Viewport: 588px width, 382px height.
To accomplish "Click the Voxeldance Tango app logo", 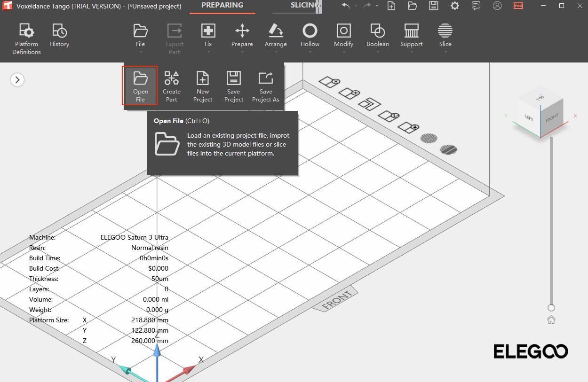I will point(8,6).
